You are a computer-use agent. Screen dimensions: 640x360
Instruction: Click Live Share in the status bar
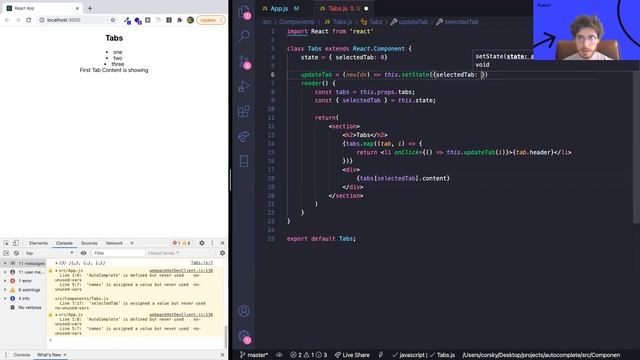352,355
